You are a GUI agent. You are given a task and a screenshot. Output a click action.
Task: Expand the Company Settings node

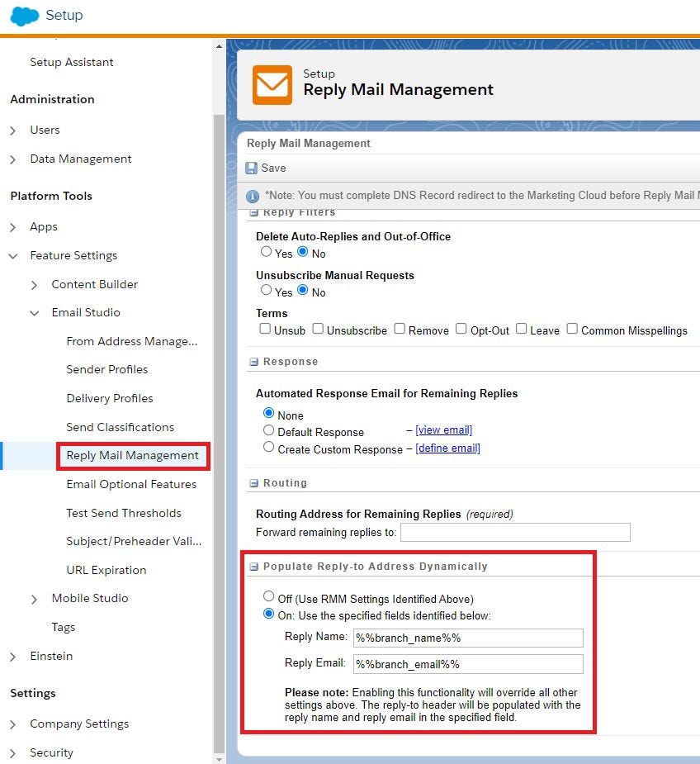point(13,724)
